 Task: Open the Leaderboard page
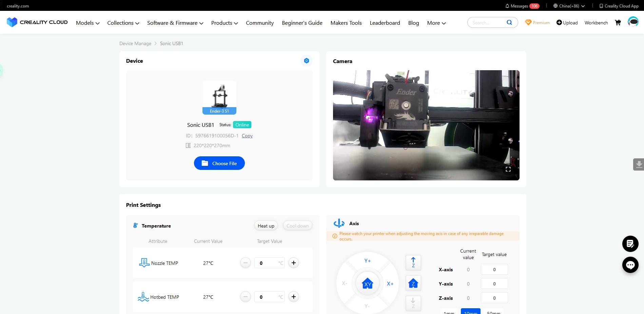tap(385, 23)
